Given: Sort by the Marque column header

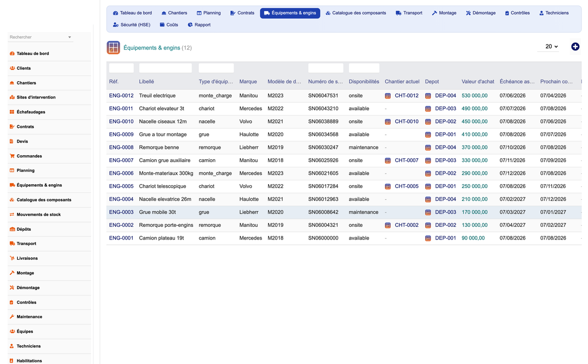Looking at the screenshot, I should [248, 82].
